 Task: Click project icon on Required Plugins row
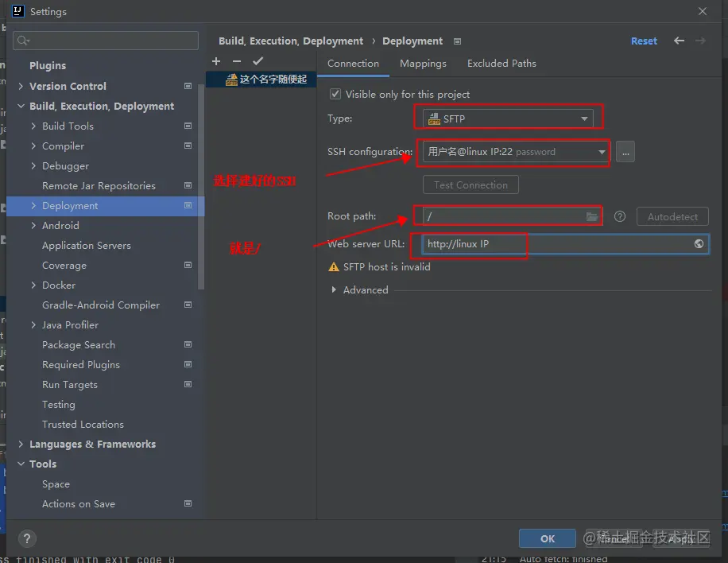pos(188,364)
